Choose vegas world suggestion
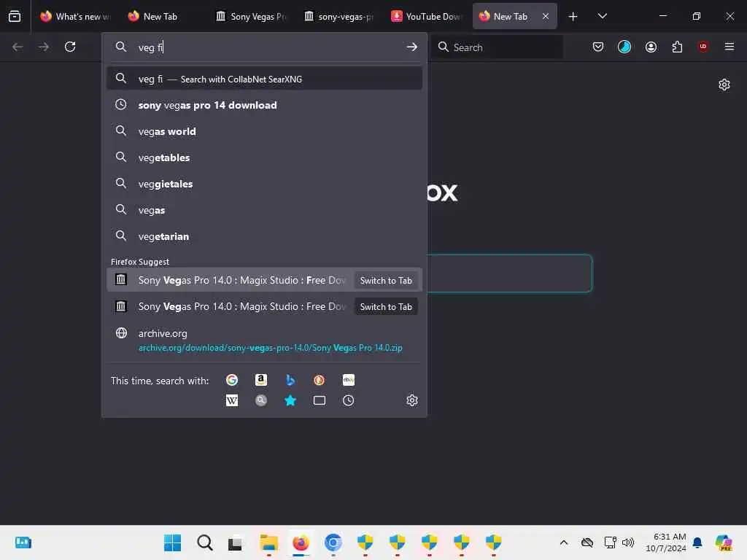 (264, 131)
